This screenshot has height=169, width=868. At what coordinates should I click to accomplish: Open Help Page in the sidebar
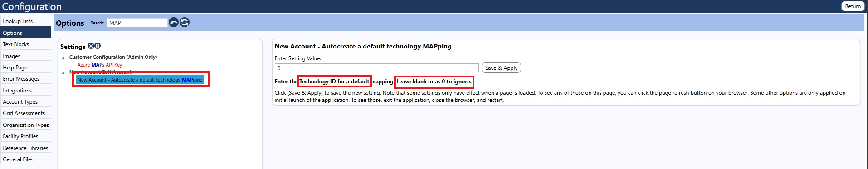click(x=25, y=68)
